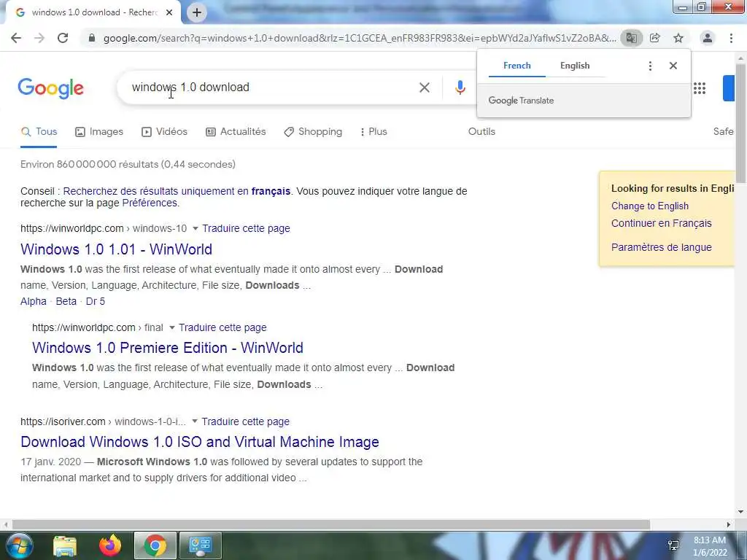Screen dimensions: 747x560
Task: Select French in translate popup
Action: coord(517,66)
